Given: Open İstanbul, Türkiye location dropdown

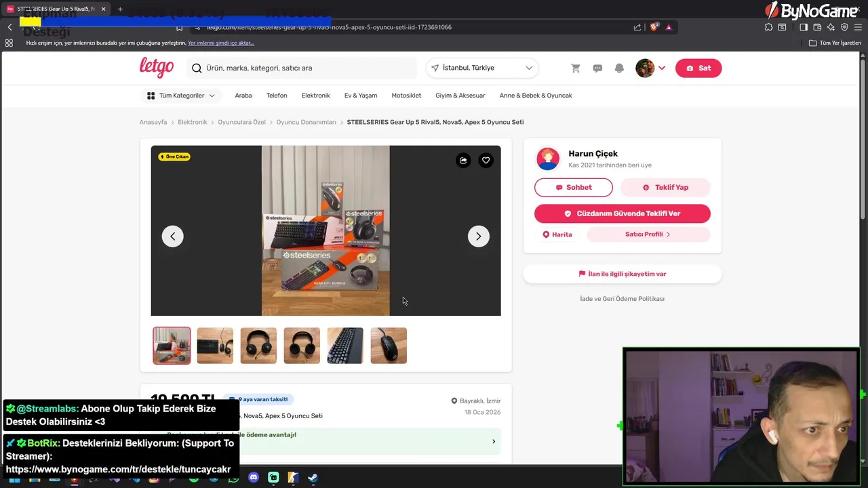Looking at the screenshot, I should 482,68.
